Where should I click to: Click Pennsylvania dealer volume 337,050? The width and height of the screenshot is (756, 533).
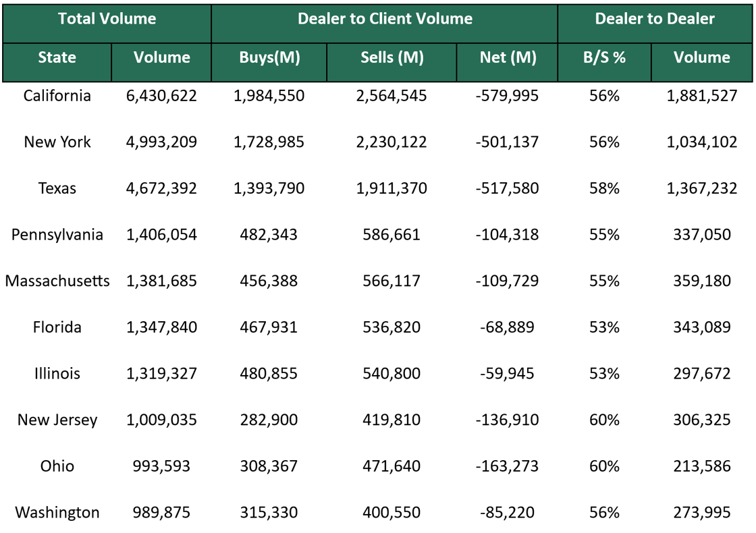[702, 235]
